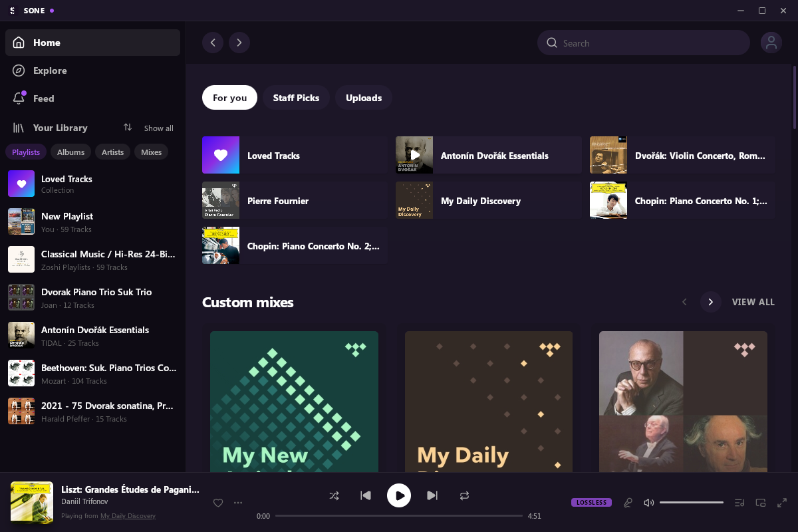This screenshot has height=532, width=798.
Task: Open Pierre Fournier card
Action: [x=295, y=201]
